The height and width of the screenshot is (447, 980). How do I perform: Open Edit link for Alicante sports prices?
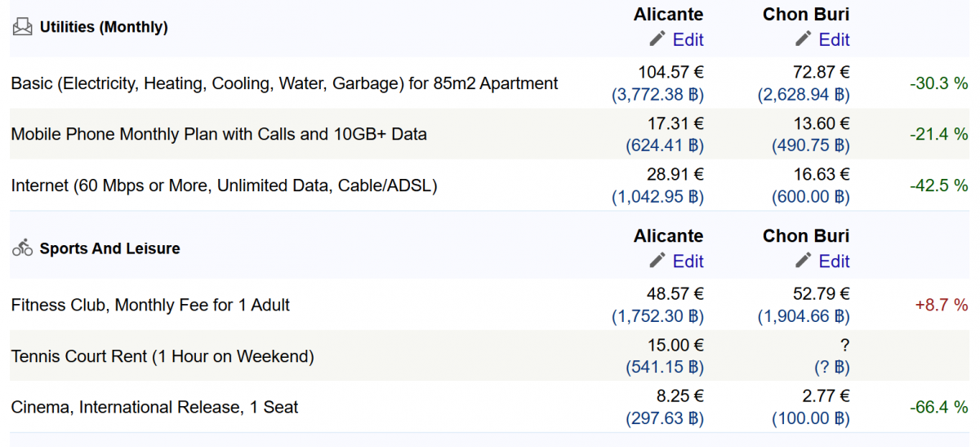688,261
